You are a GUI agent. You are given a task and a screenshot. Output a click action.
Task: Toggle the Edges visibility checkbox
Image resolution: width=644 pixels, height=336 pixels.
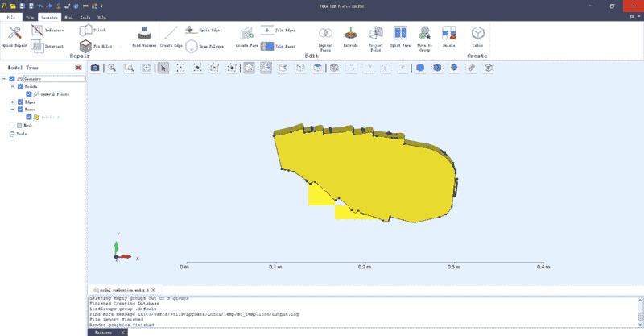point(20,102)
